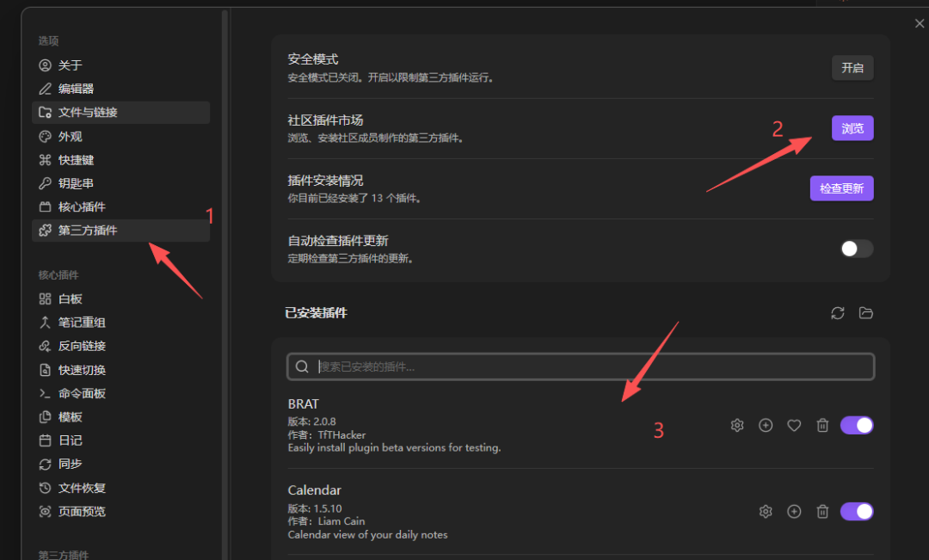Open 模板 plugin settings
Screen dimensions: 929x560
click(x=121, y=417)
